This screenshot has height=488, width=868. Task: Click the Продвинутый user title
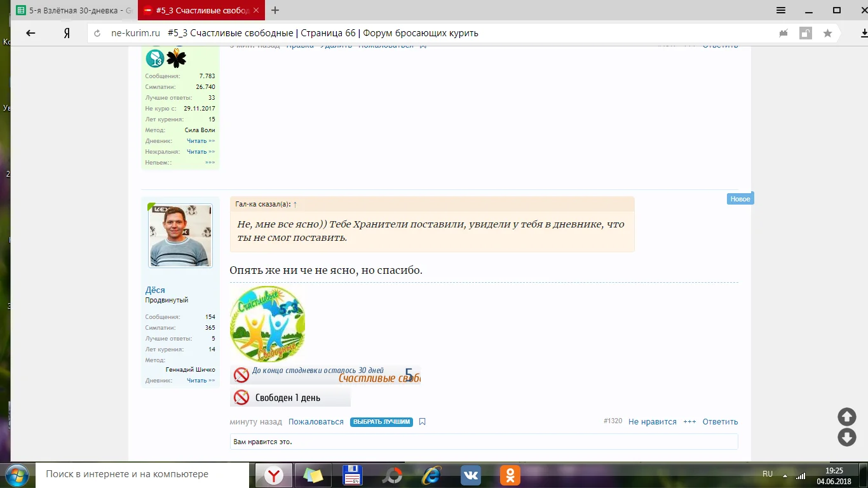166,300
